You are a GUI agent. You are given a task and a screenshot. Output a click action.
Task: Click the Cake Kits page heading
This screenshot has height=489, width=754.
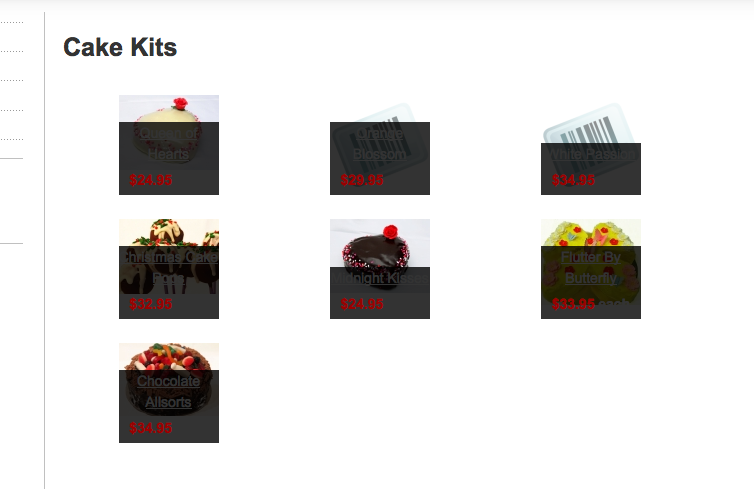pos(120,47)
